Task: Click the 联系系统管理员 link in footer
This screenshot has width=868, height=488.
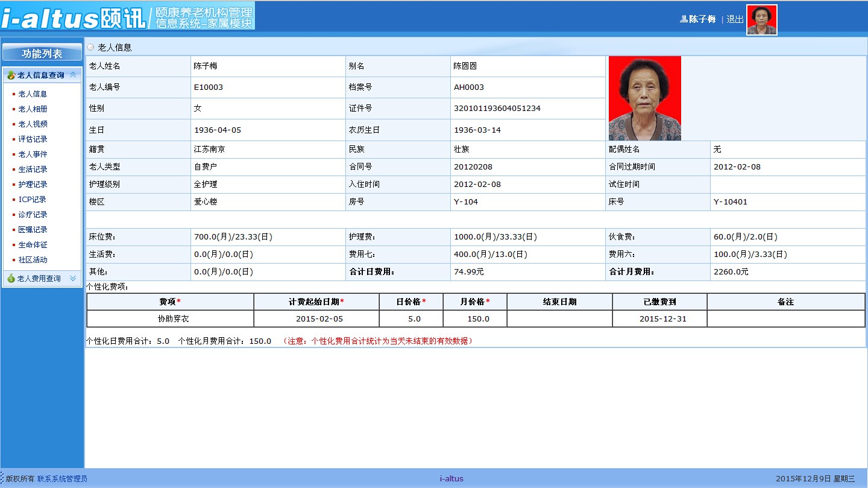Action: pos(62,479)
